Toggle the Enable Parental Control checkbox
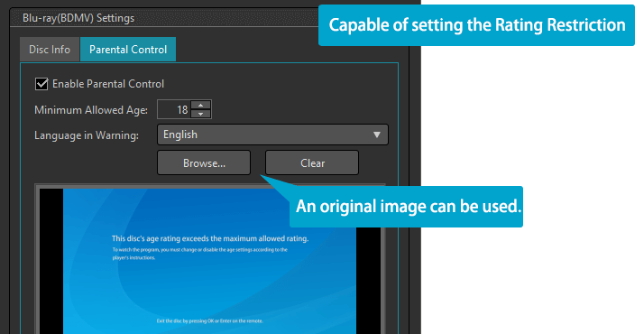Screen dimensions: 644x334 tap(41, 84)
